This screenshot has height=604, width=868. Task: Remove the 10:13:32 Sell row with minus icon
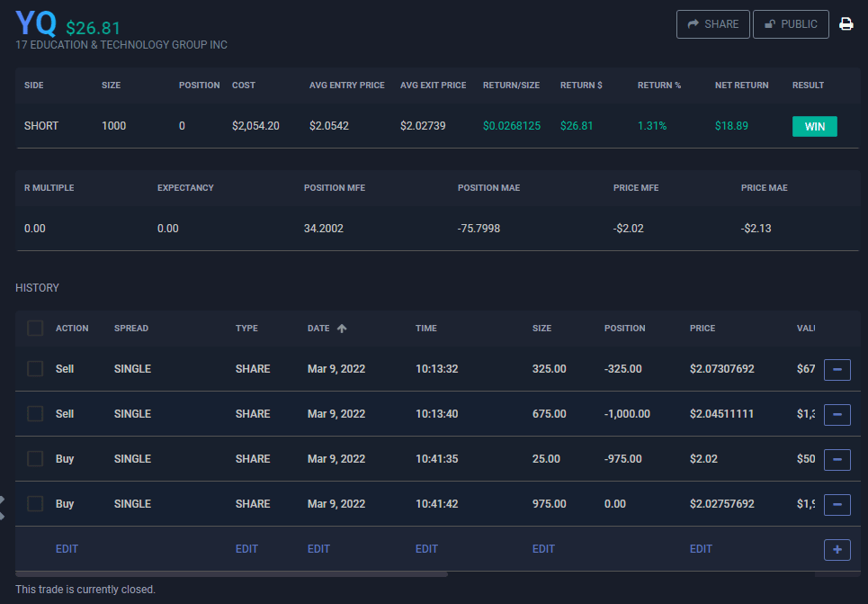click(837, 369)
